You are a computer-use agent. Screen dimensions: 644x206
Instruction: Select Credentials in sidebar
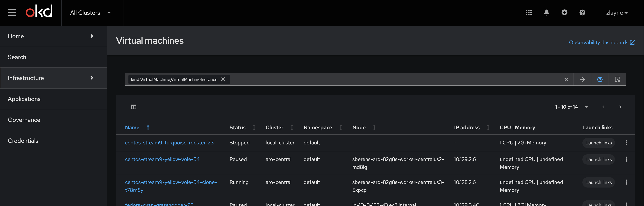click(x=23, y=141)
